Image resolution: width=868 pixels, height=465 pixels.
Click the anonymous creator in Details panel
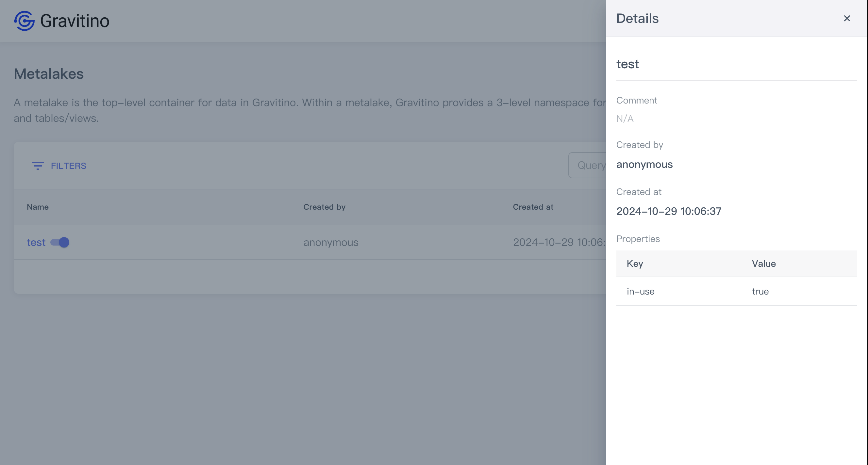point(644,164)
